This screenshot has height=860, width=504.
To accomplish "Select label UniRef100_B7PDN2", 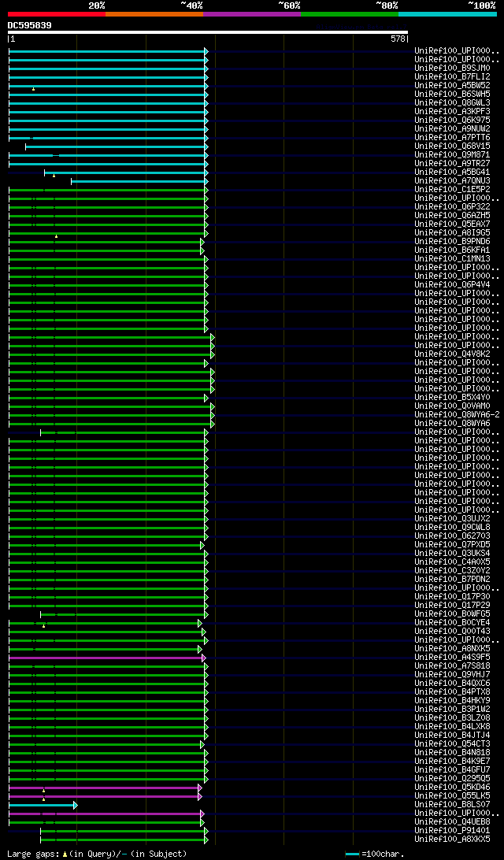I will point(453,579).
